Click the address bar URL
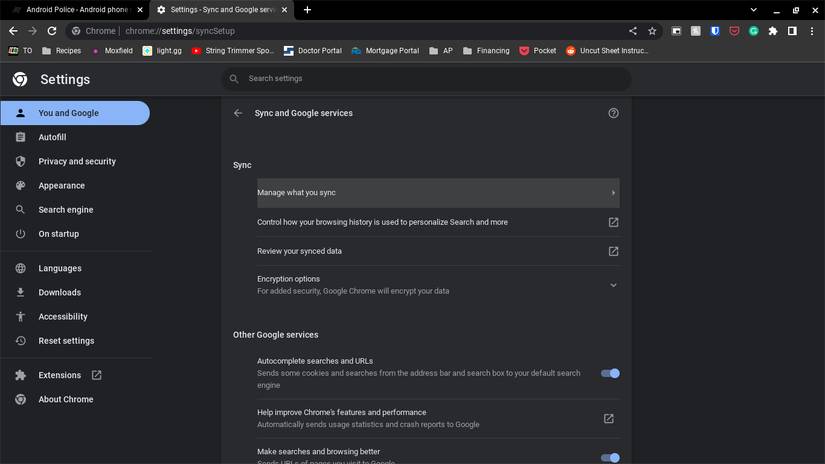 click(x=180, y=31)
